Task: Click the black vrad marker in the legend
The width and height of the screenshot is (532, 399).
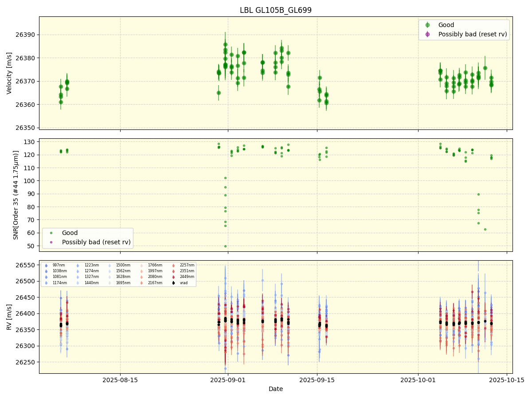Action: pos(173,283)
